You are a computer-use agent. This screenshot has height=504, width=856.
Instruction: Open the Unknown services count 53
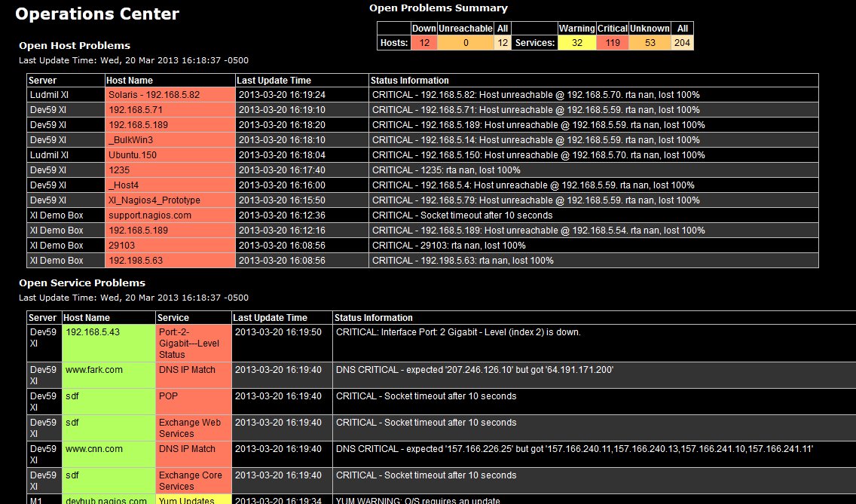(650, 43)
